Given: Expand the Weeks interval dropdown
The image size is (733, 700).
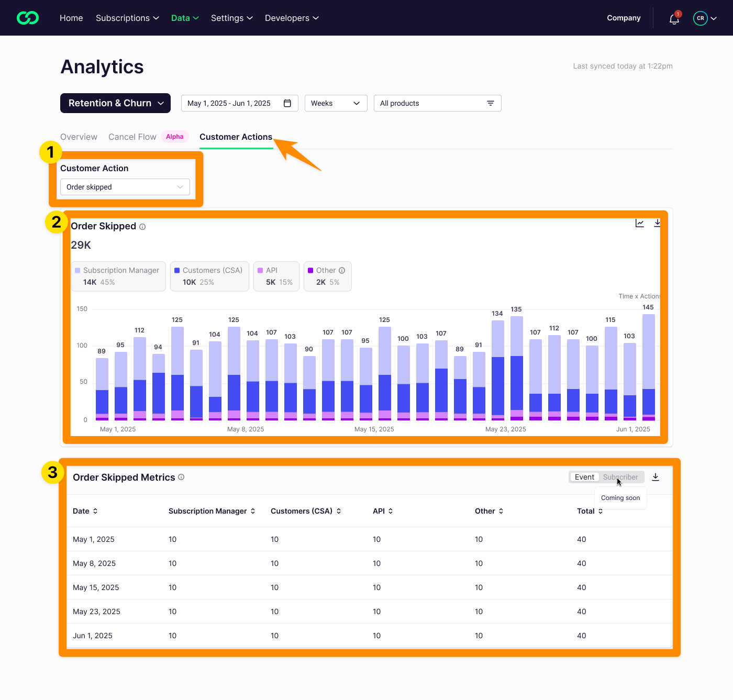Looking at the screenshot, I should point(336,103).
